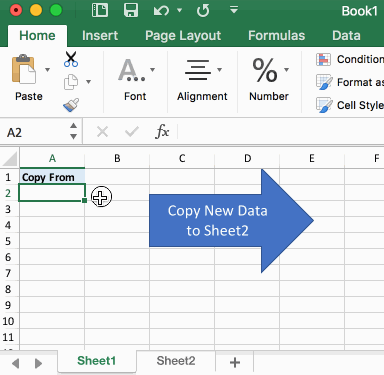Click the Conditional Formatting label
Image resolution: width=384 pixels, height=375 pixels.
coord(360,59)
